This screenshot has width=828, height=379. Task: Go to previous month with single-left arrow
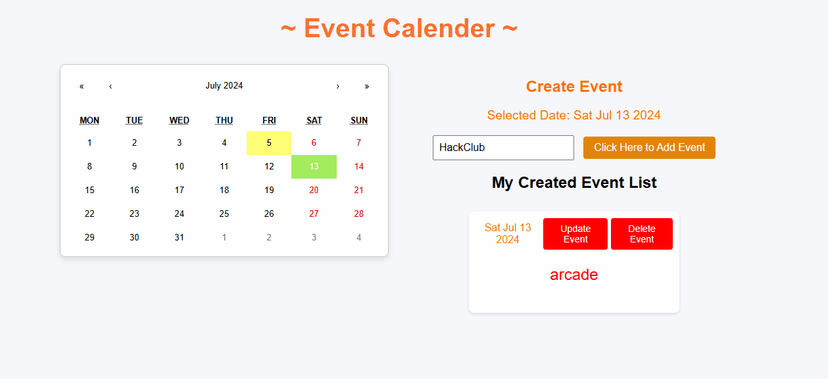click(x=110, y=86)
